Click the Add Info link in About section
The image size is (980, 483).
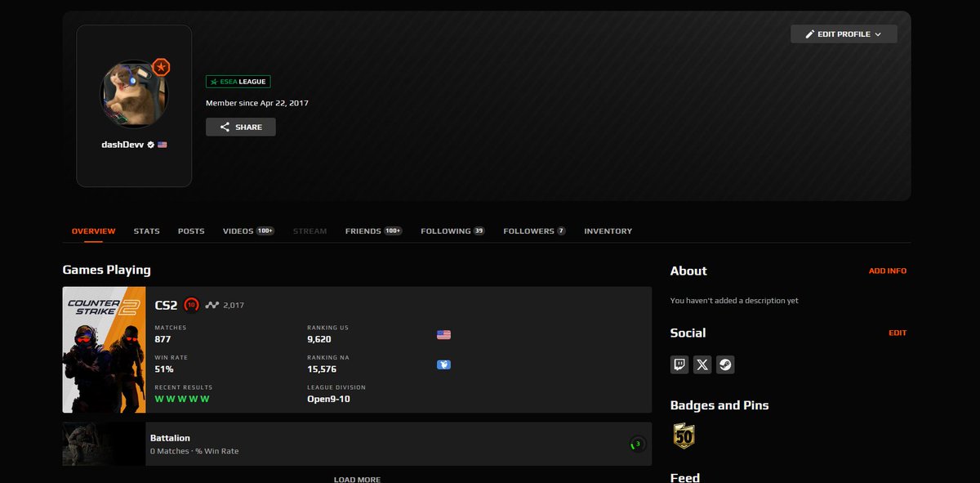pyautogui.click(x=888, y=271)
